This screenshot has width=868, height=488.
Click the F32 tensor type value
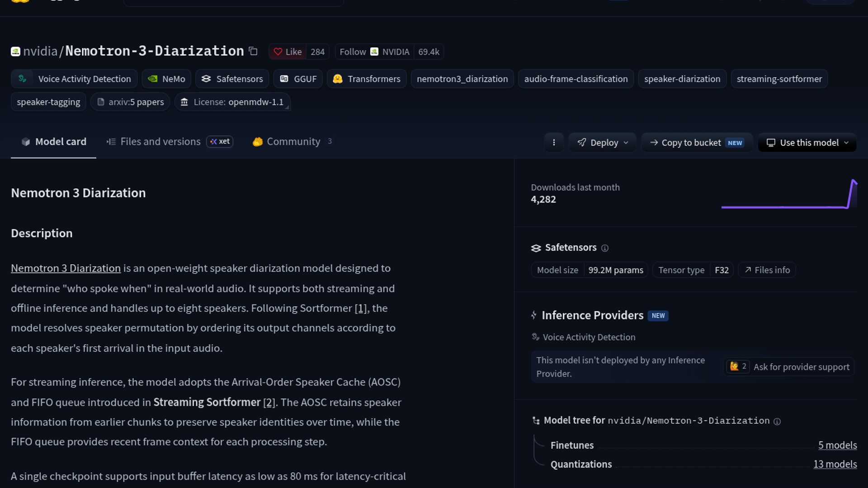coord(722,270)
